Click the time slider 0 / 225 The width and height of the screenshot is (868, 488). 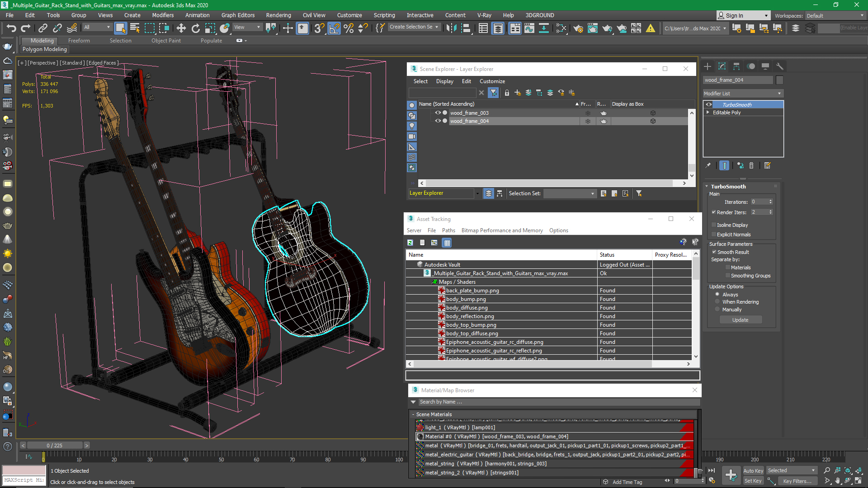[x=55, y=446]
